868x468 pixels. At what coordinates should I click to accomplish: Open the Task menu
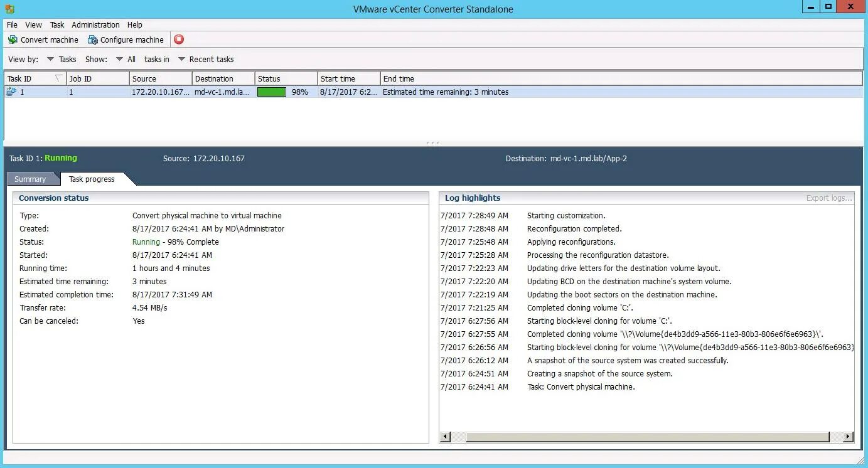point(57,25)
